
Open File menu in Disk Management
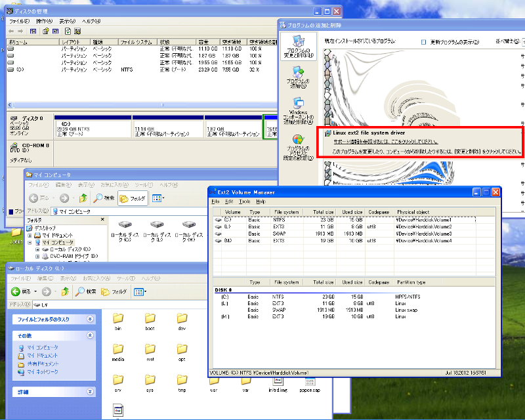pyautogui.click(x=19, y=21)
